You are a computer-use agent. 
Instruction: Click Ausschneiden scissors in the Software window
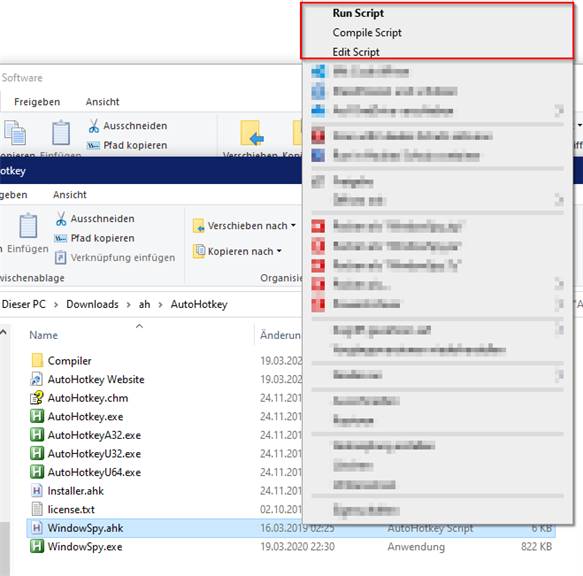pyautogui.click(x=94, y=126)
